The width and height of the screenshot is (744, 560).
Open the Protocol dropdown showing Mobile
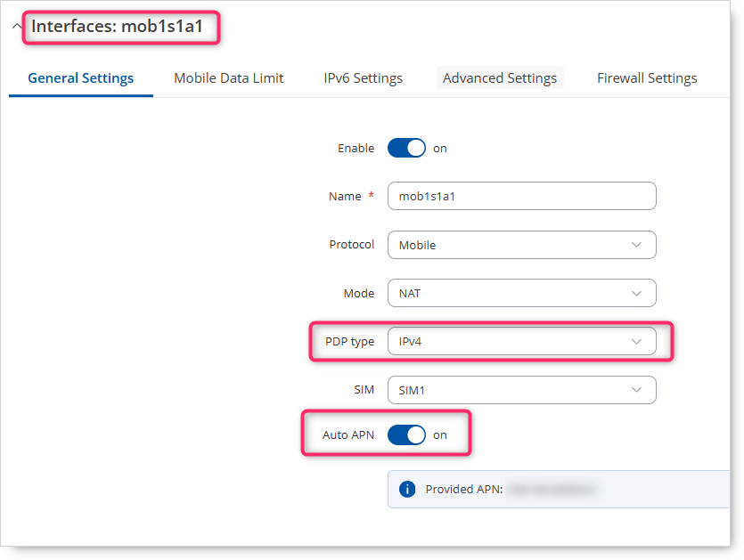[x=521, y=245]
